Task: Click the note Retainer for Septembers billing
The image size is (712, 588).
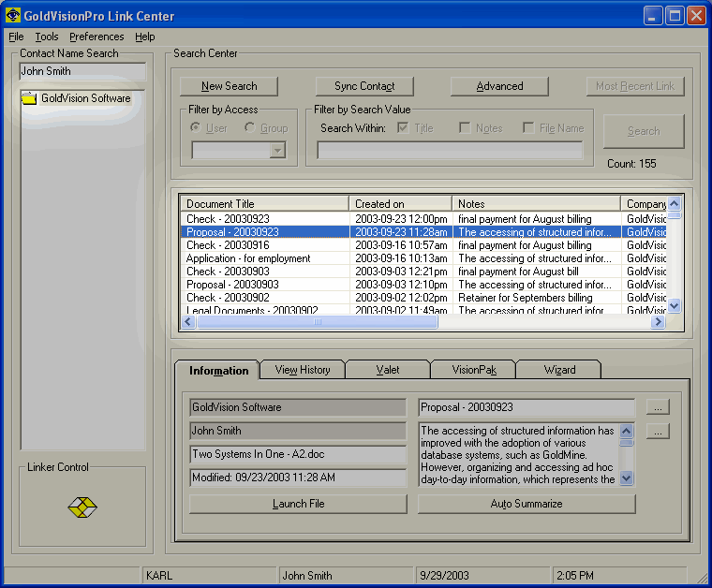Action: point(526,298)
